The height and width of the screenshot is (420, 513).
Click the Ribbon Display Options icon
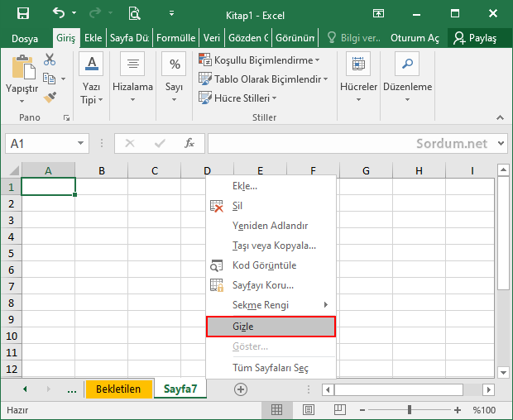point(378,13)
